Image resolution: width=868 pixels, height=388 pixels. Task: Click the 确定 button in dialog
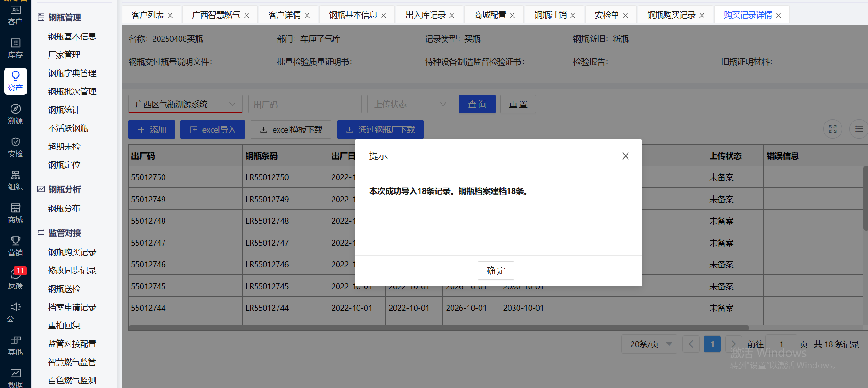point(496,271)
